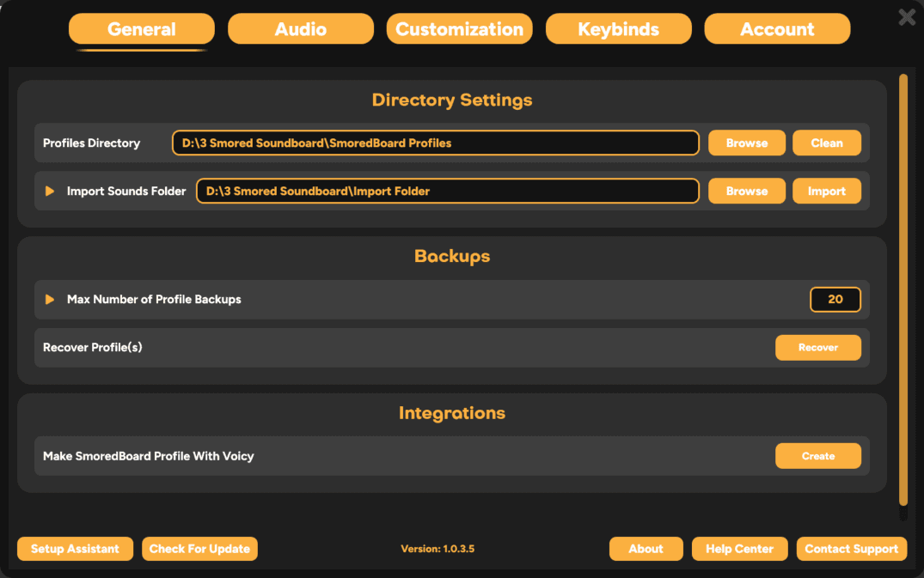Edit the max backups value field
This screenshot has width=924, height=578.
pos(835,299)
